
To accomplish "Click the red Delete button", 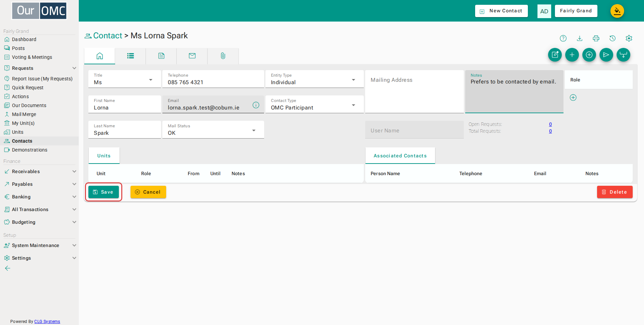I will (x=615, y=192).
